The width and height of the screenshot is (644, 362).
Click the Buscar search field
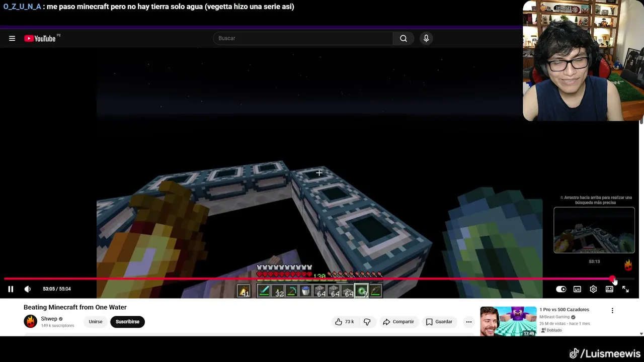pos(303,38)
